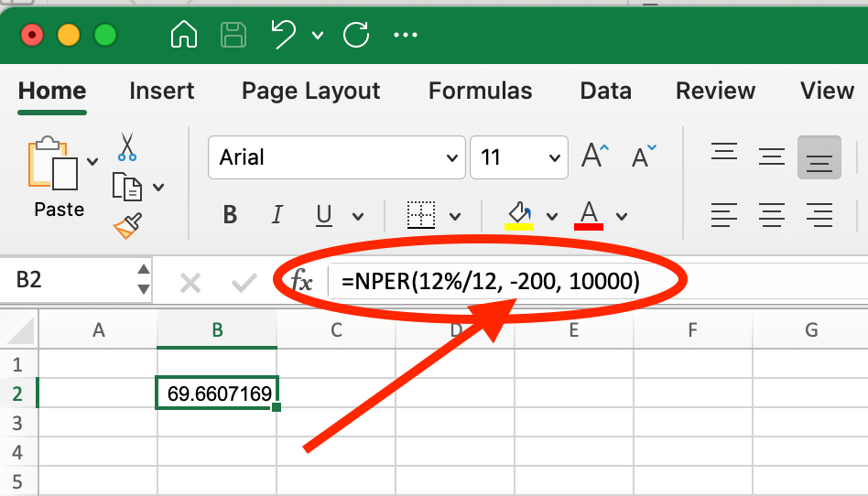Expand the fill color picker arrow

[x=552, y=216]
